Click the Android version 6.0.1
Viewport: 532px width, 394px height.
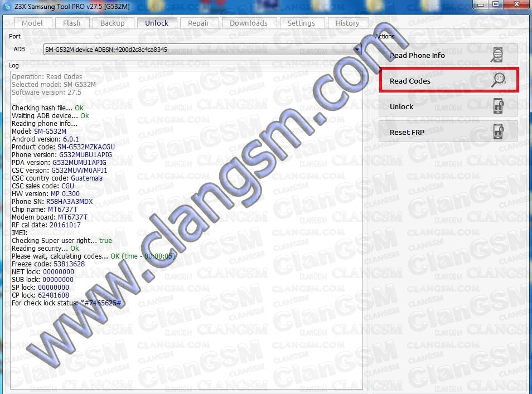(x=71, y=139)
